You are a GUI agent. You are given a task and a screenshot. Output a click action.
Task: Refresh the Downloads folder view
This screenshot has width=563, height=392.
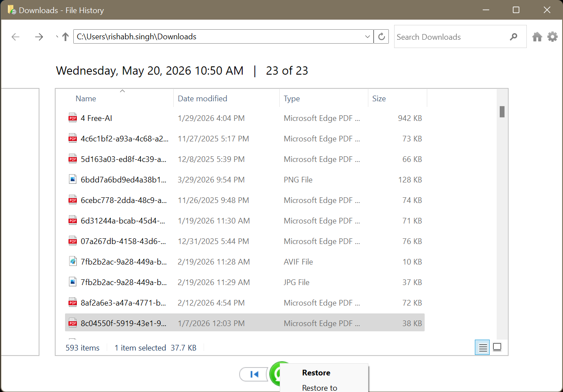click(381, 37)
